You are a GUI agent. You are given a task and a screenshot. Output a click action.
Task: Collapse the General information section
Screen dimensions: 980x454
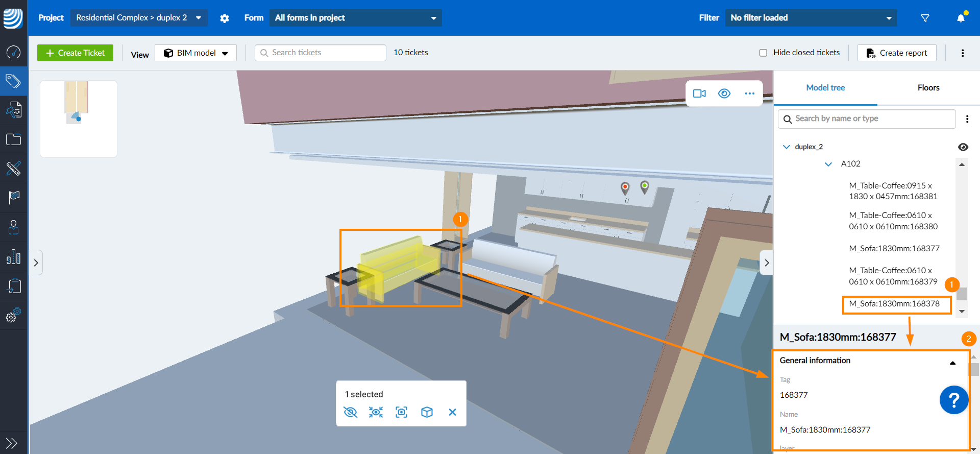[x=952, y=363]
